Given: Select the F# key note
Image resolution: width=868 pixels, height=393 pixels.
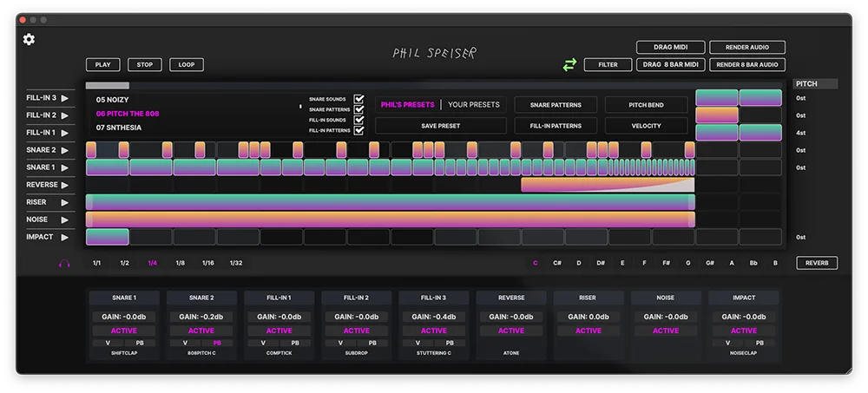Looking at the screenshot, I should pyautogui.click(x=666, y=263).
